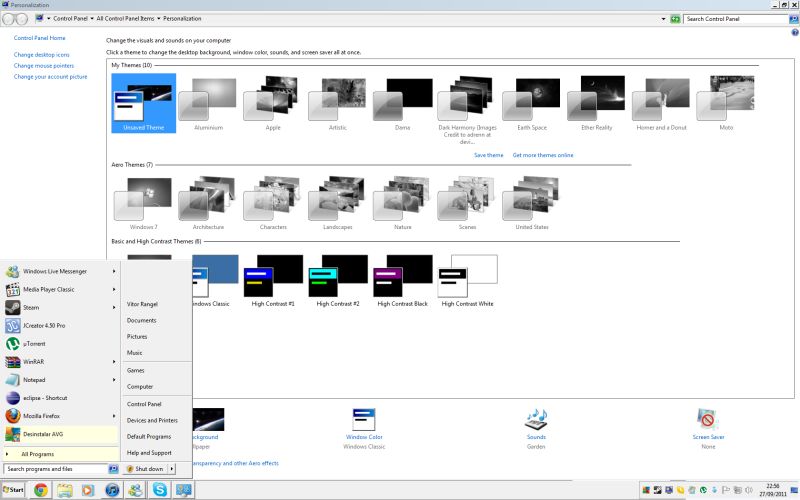This screenshot has height=500, width=800.
Task: Click the µTorrent tray icon
Action: click(x=703, y=490)
